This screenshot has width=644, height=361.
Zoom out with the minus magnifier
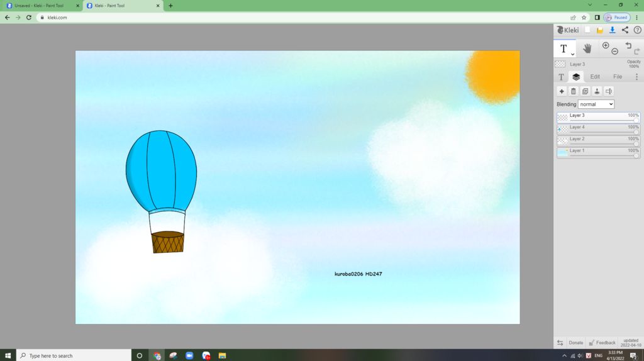(x=614, y=52)
